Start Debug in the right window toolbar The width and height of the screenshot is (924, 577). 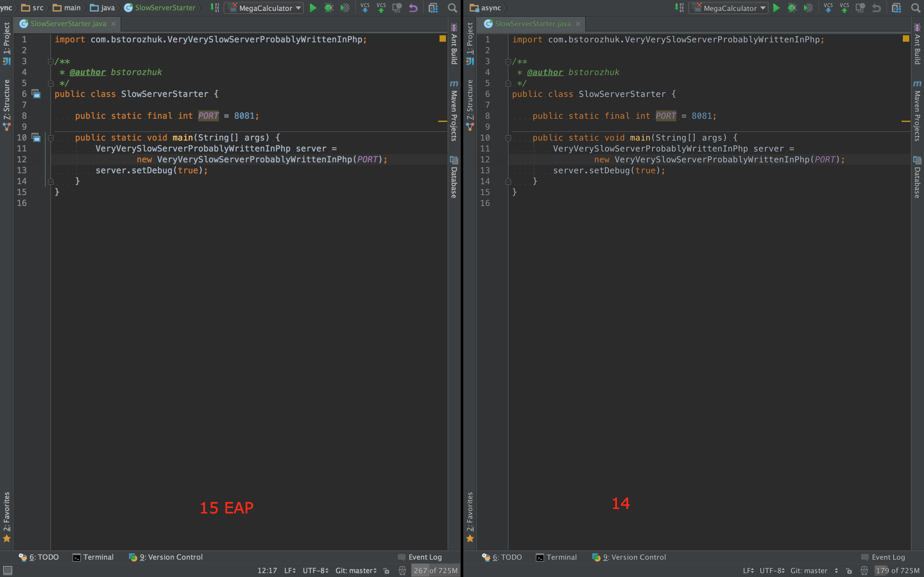792,8
